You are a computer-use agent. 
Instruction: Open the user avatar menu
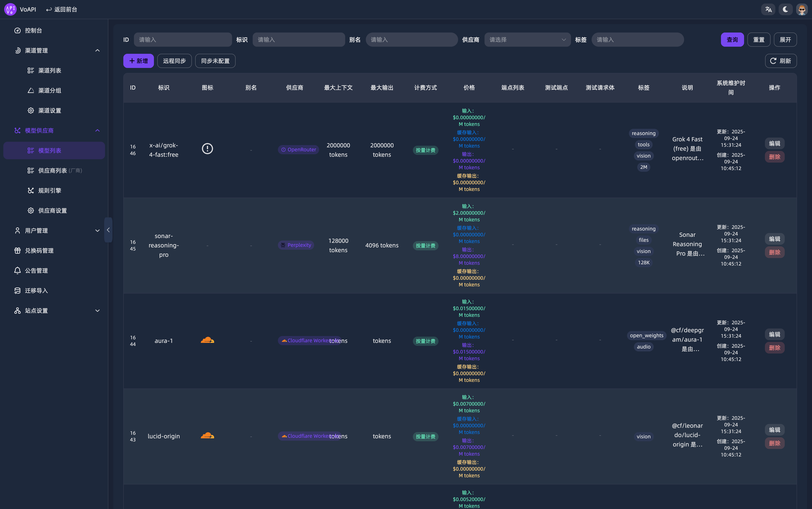802,9
